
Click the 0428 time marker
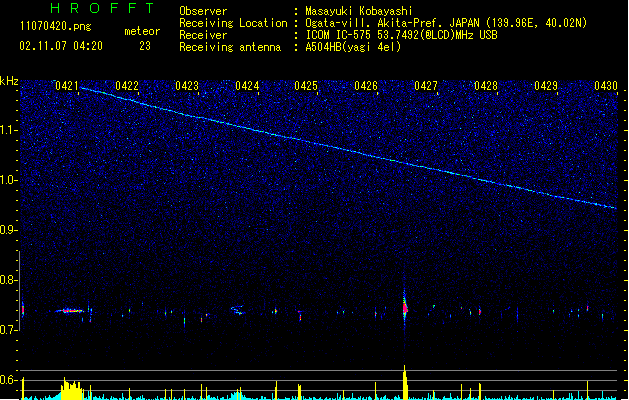(x=486, y=86)
